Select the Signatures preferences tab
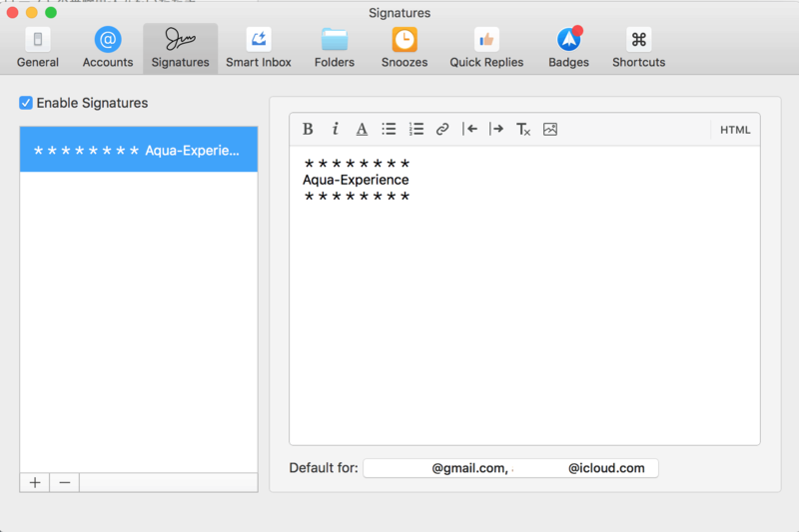The image size is (799, 532). (x=181, y=48)
